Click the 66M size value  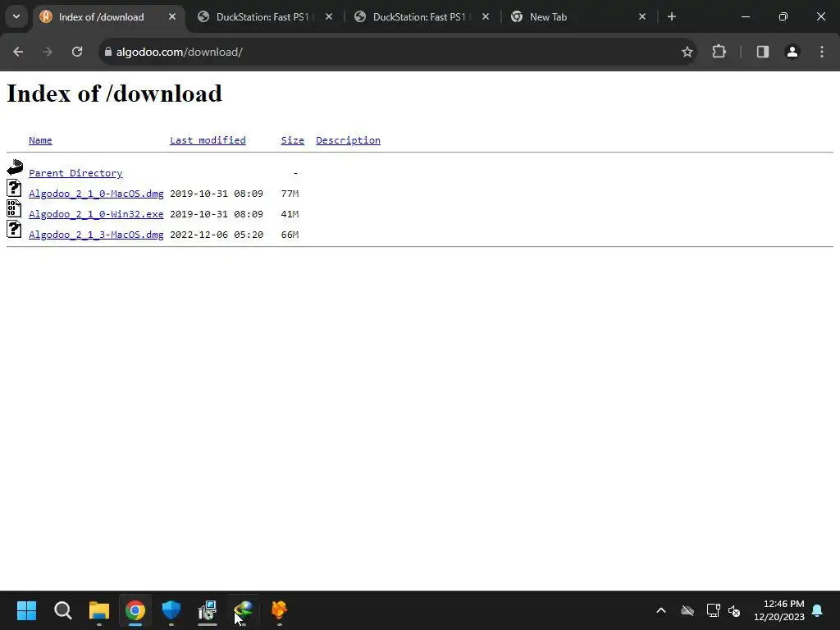tap(290, 235)
